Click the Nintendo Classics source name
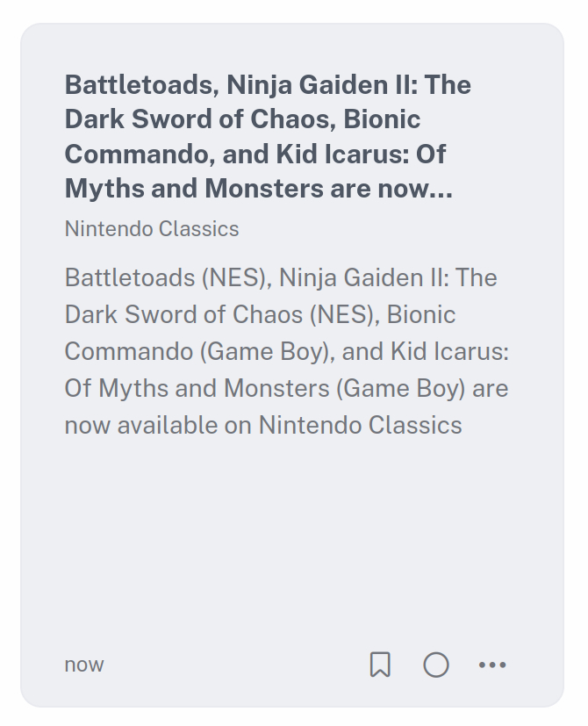This screenshot has height=726, width=588. [x=152, y=229]
